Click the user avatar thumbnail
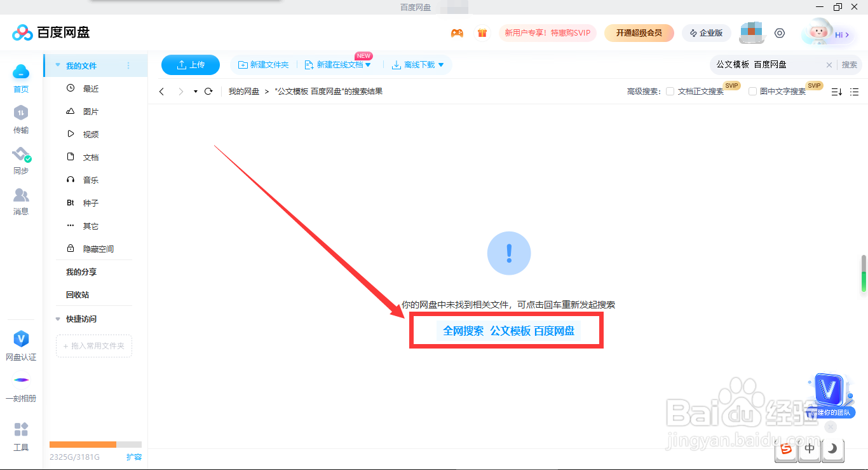 click(x=751, y=32)
